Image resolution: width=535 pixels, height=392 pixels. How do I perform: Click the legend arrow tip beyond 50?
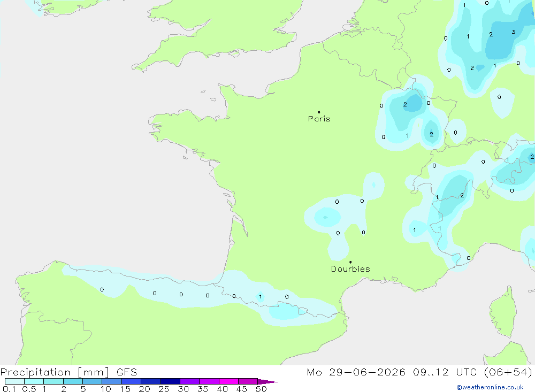coord(268,382)
